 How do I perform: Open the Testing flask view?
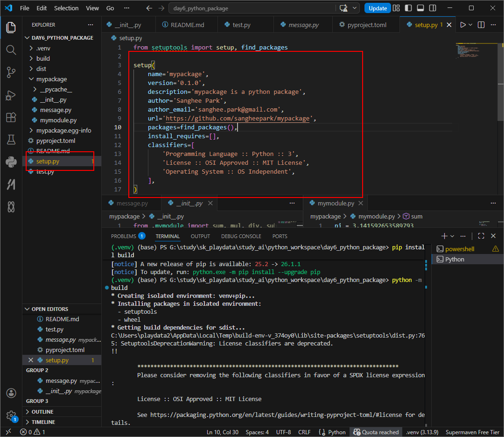click(11, 140)
